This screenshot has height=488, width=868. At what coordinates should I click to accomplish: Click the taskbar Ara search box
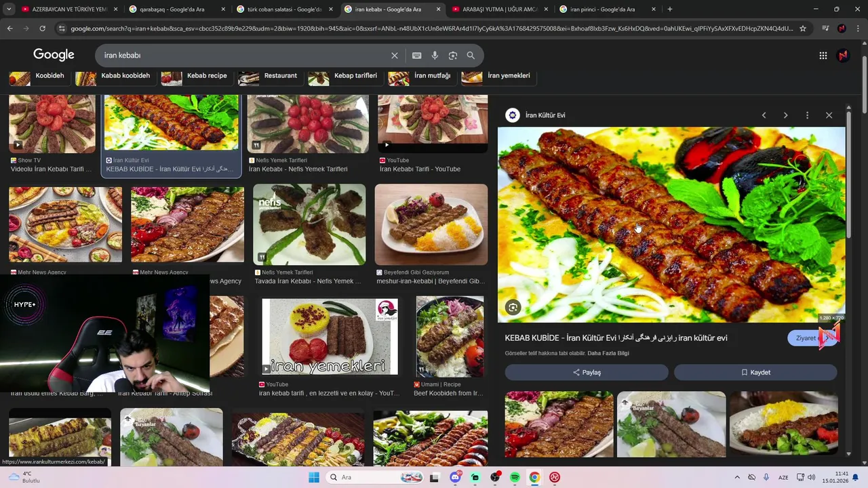[376, 477]
